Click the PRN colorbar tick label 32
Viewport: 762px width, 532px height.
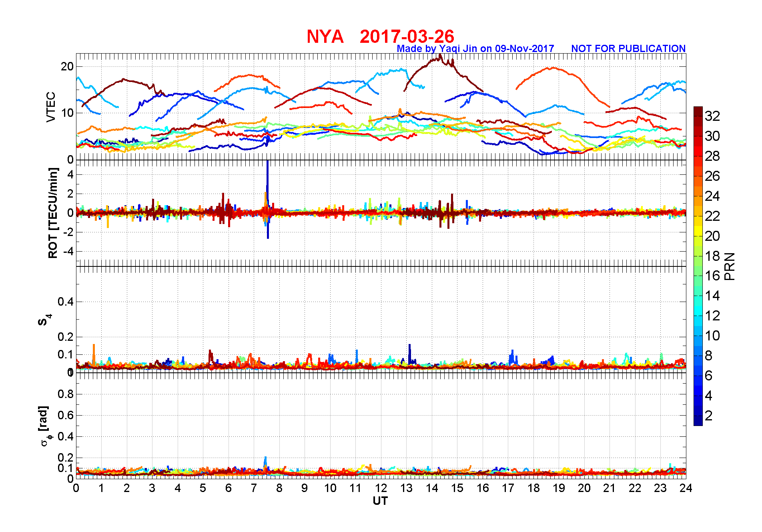pos(712,116)
